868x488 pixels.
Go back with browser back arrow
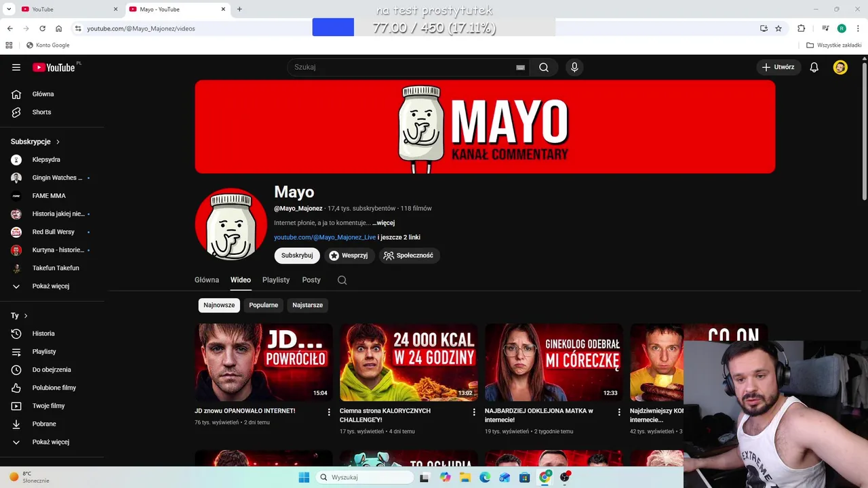[9, 28]
